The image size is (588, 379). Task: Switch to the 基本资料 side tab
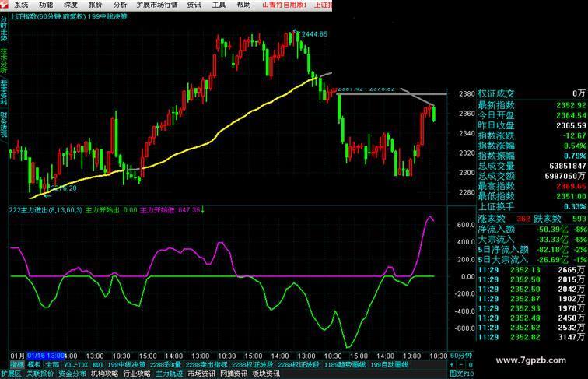point(4,93)
